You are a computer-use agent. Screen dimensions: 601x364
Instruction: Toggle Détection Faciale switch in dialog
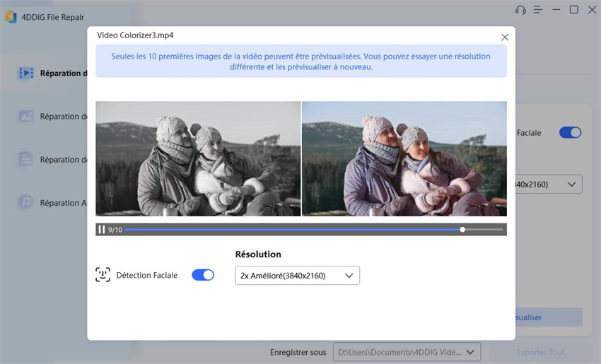click(x=203, y=275)
